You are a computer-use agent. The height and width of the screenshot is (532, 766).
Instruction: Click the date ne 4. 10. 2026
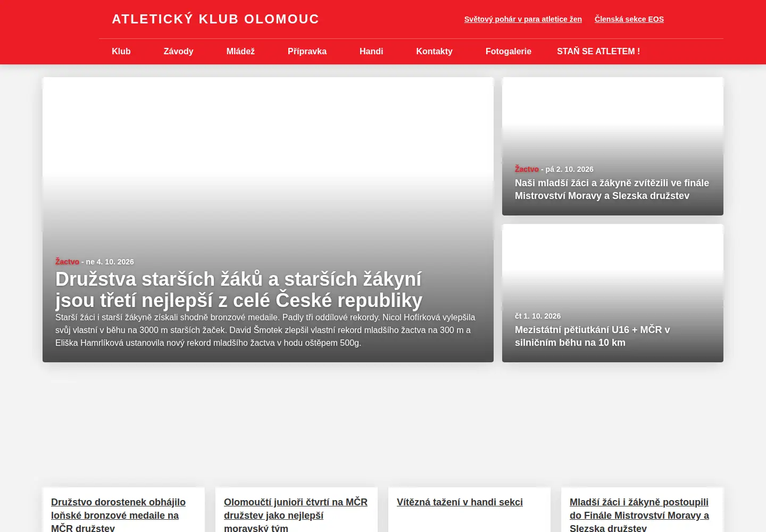(x=110, y=262)
